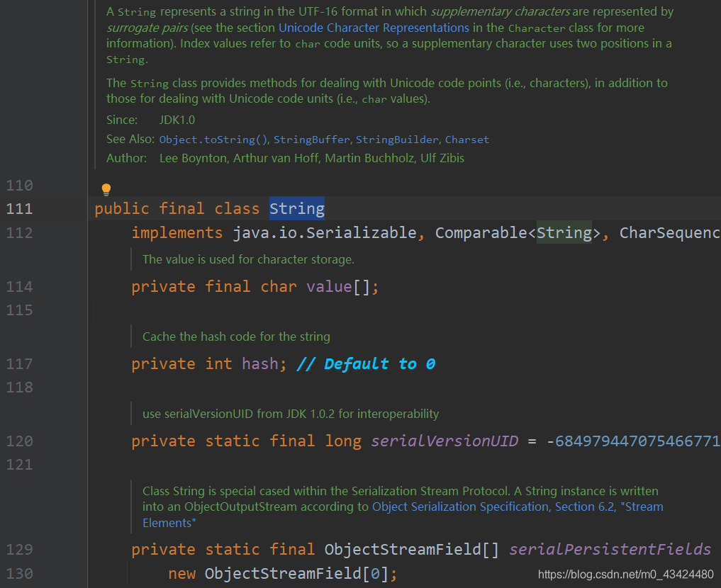
Task: Click the 'public' keyword on line 111
Action: pos(122,209)
